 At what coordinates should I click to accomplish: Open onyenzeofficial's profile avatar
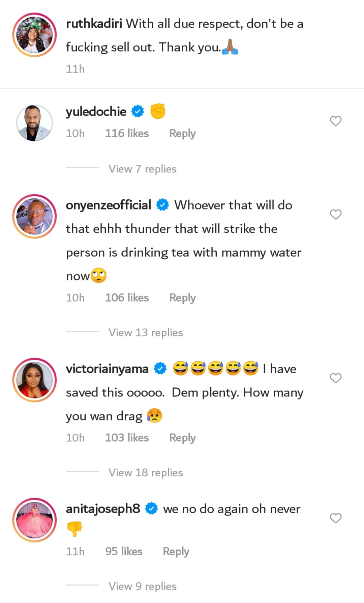34,216
